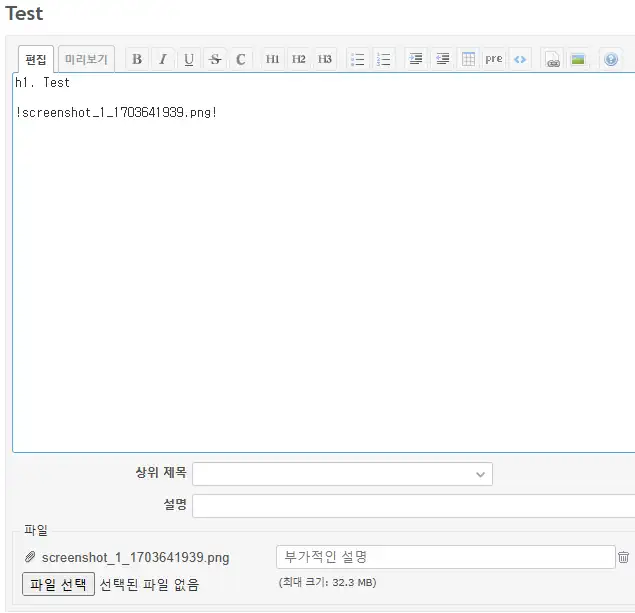Open text formatting help
Screen dimensions: 635x613
pyautogui.click(x=611, y=59)
